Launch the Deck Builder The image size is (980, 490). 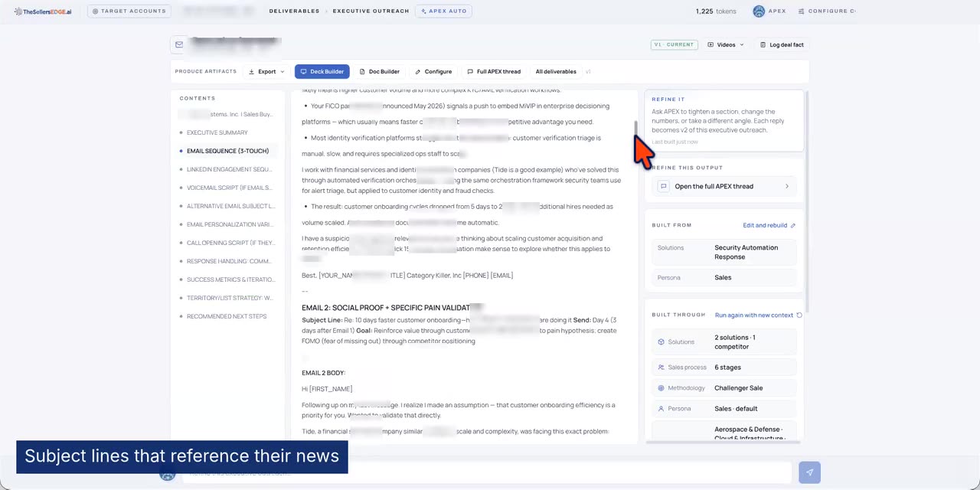coord(322,71)
